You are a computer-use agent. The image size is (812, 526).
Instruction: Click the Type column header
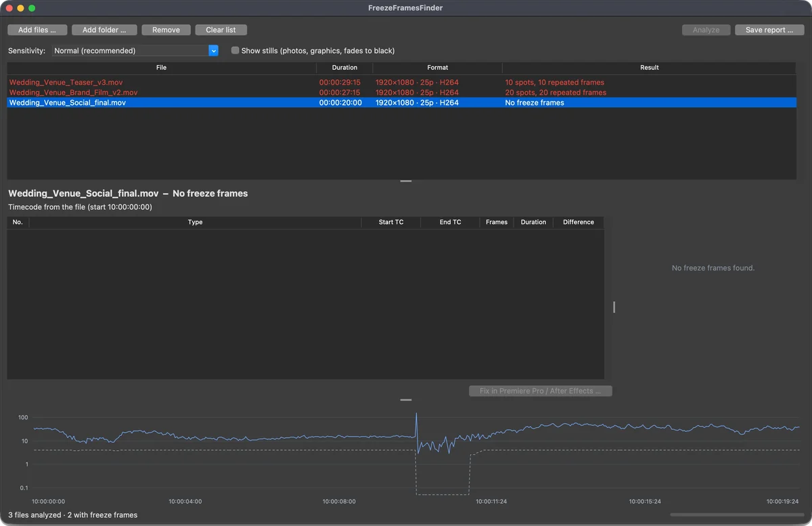195,222
